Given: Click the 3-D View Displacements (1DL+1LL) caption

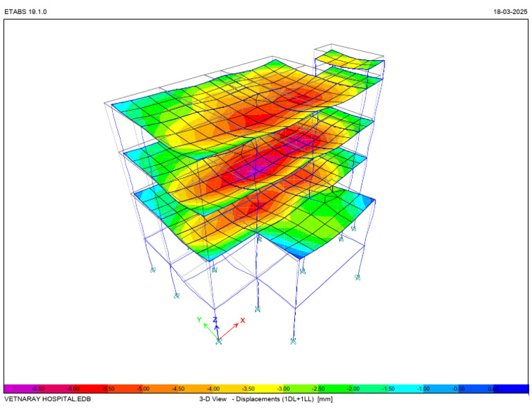Looking at the screenshot, I should [x=266, y=399].
